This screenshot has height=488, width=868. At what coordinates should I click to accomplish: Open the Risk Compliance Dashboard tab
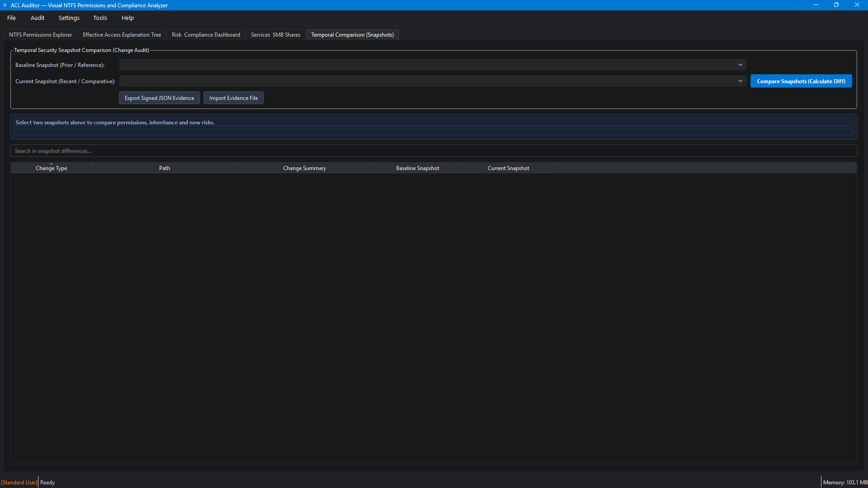pos(206,35)
